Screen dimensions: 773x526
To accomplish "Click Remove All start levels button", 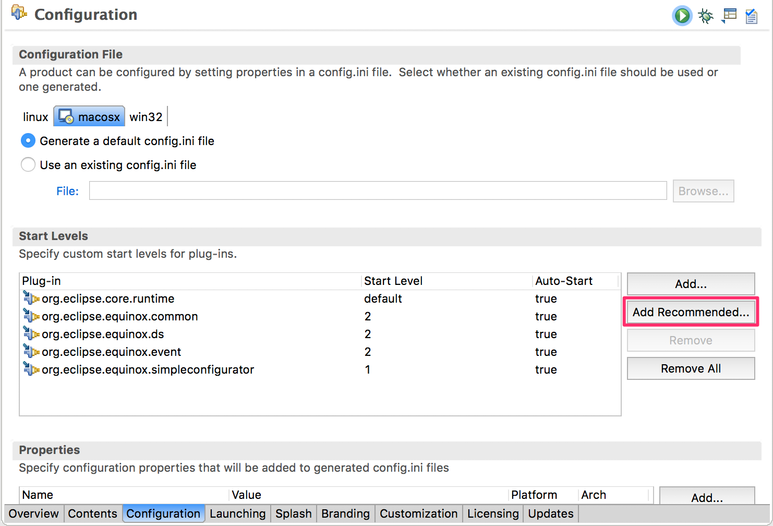I will [691, 369].
